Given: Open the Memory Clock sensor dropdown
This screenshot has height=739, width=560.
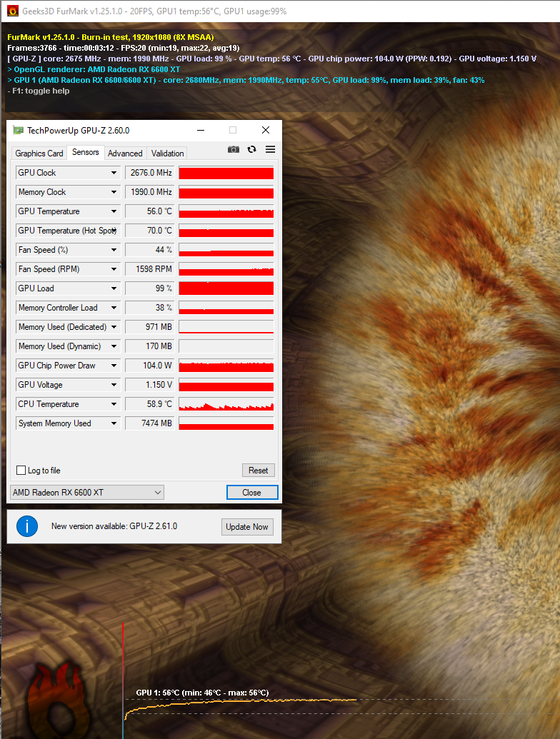Looking at the screenshot, I should pyautogui.click(x=114, y=192).
